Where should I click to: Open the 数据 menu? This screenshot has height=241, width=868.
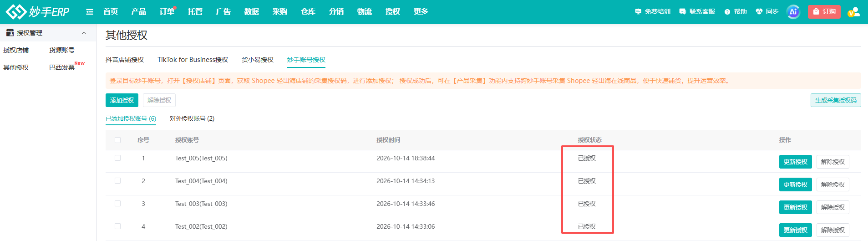click(x=252, y=12)
